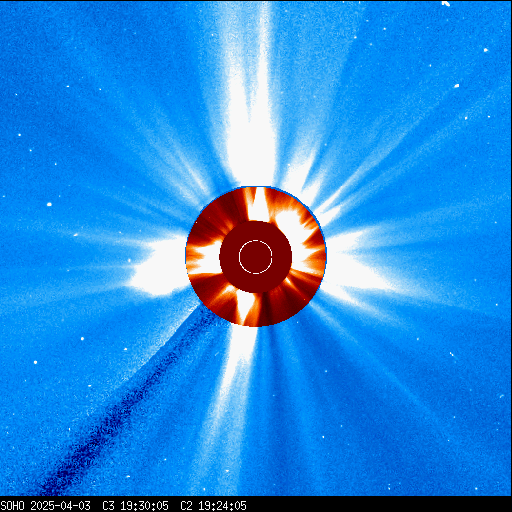Click the orange C2 ring's bottom streamer
Viewport: 512px width, 512px height.
(247, 307)
